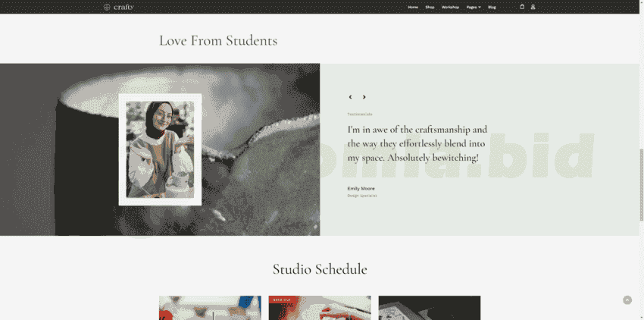The image size is (644, 320).
Task: Navigate to the Workshop page
Action: point(450,7)
